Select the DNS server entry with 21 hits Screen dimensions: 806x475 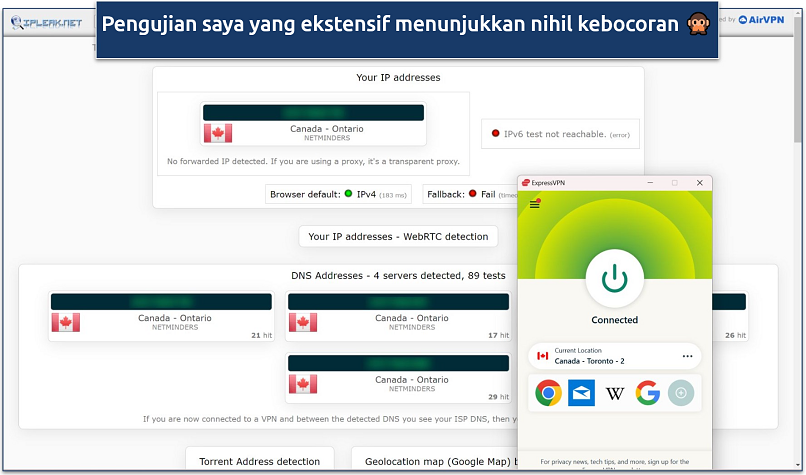160,316
